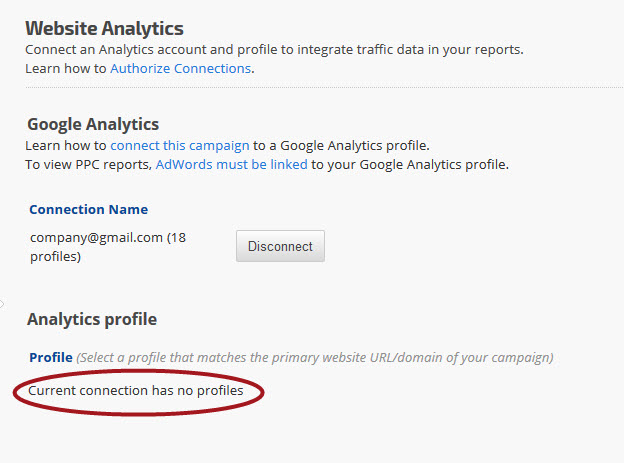Click the 'To view PPC reports' text
This screenshot has height=463, width=624.
click(89, 164)
